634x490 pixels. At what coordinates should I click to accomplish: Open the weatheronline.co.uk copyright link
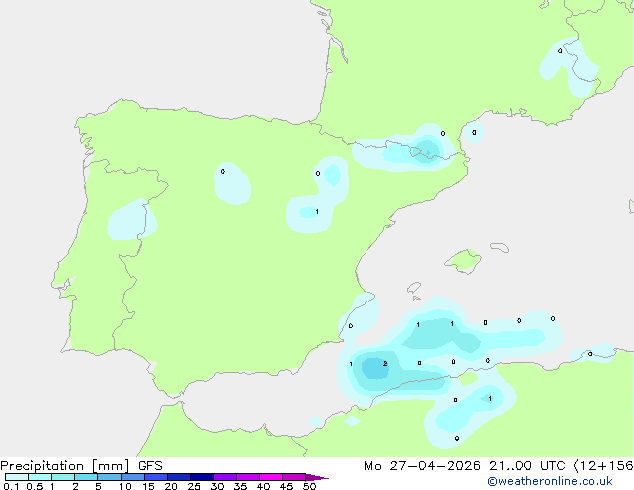[549, 481]
